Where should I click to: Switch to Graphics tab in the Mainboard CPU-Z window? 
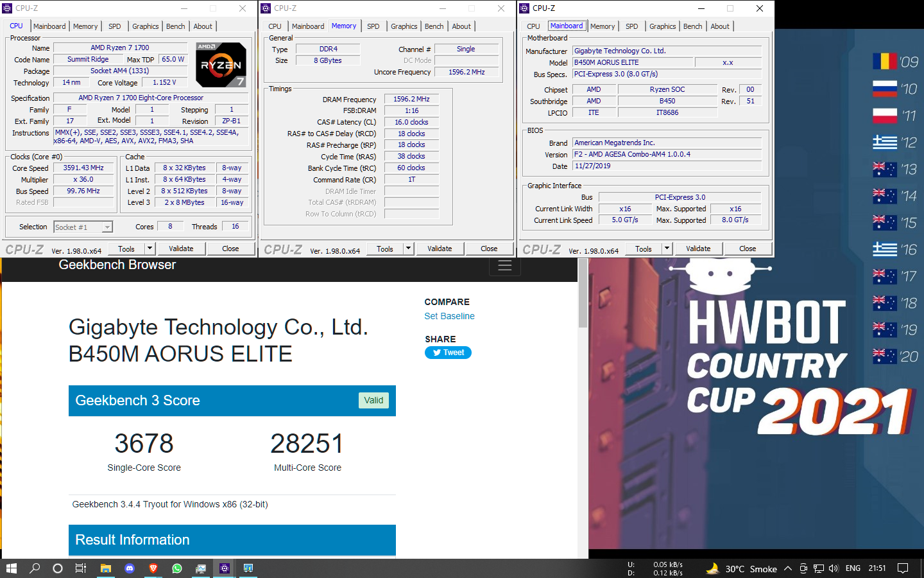tap(663, 26)
